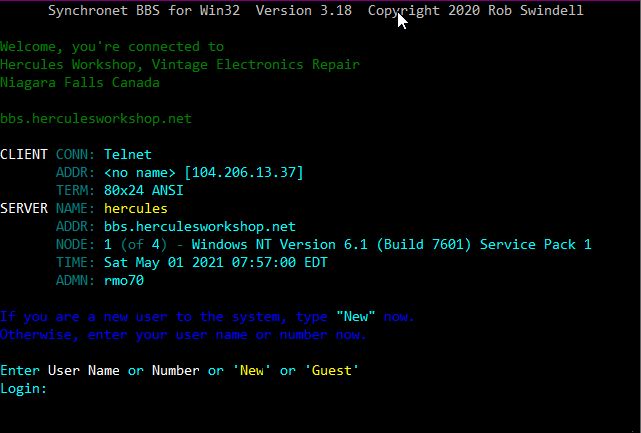Image resolution: width=641 pixels, height=433 pixels.
Task: Click 'Welcome, you're connected to' line
Action: [x=112, y=47]
